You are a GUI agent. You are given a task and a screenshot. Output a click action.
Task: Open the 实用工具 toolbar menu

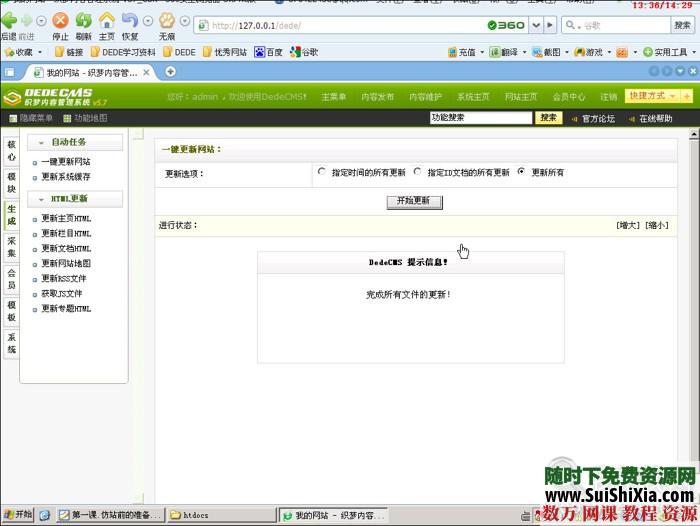(669, 52)
